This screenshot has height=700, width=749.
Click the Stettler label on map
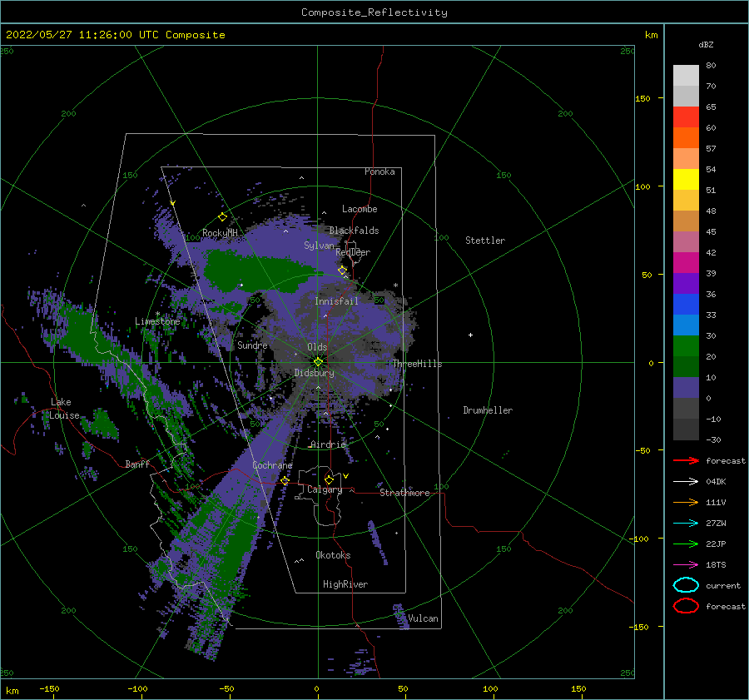coord(485,241)
